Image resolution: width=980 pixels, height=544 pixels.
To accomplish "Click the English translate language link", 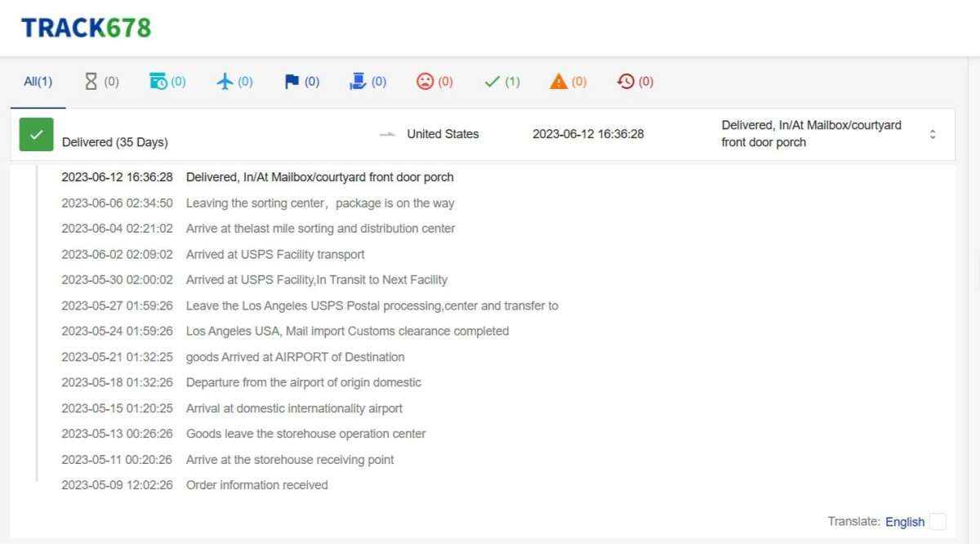I will coord(905,522).
